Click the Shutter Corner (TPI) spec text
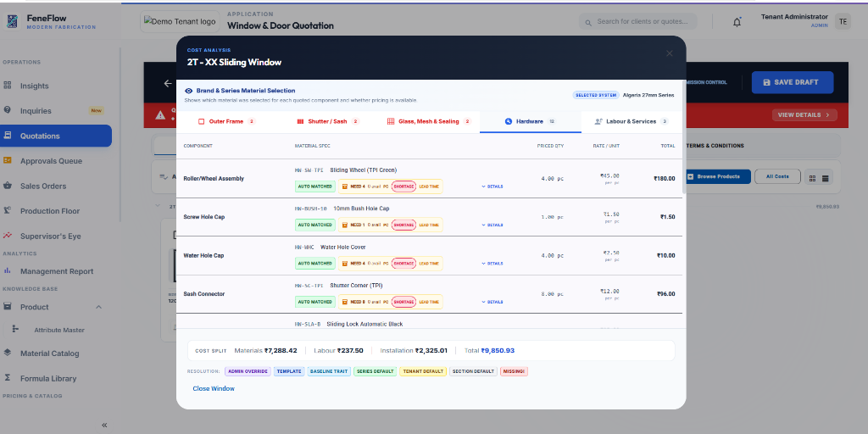 [x=356, y=286]
